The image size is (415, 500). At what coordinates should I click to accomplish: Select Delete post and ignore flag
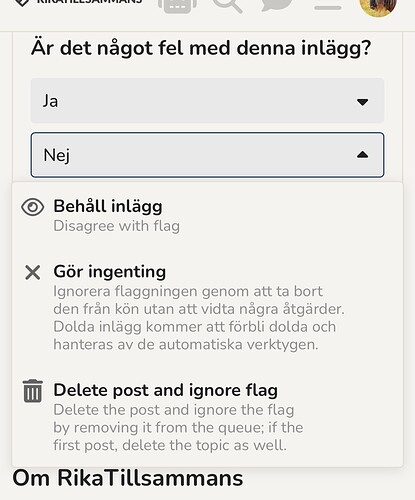click(207, 417)
